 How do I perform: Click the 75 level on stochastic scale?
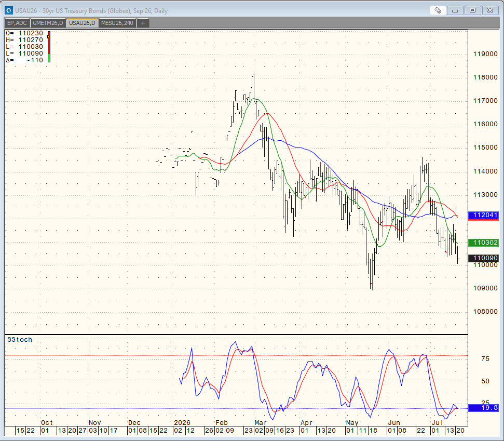point(485,359)
